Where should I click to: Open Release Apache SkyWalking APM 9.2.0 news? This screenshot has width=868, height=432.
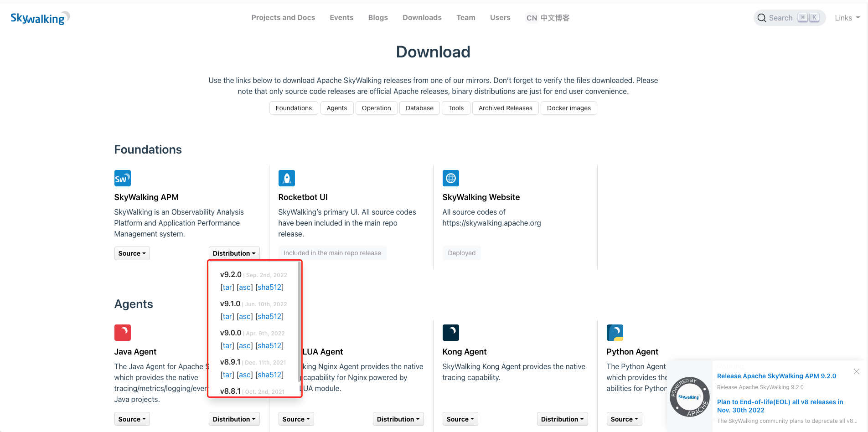coord(776,376)
